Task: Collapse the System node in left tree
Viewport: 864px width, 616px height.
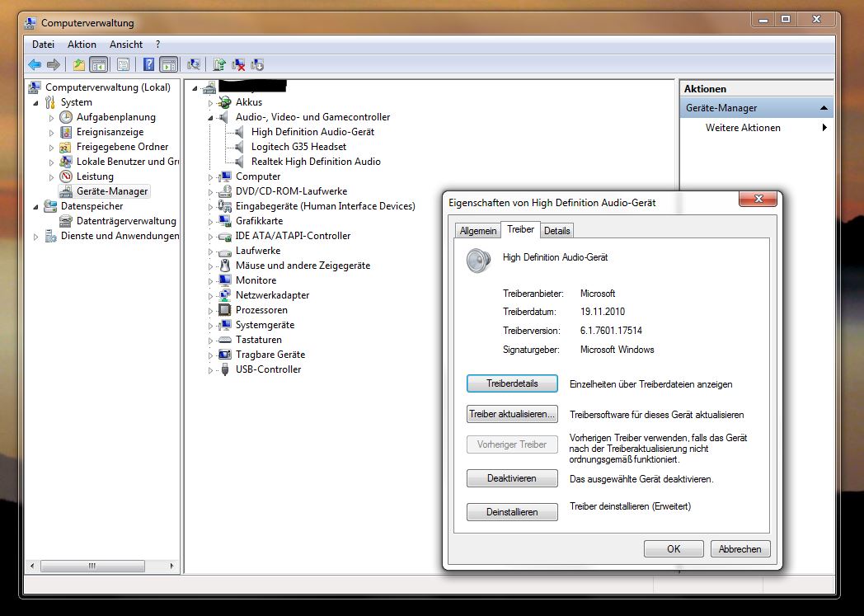Action: pyautogui.click(x=35, y=102)
